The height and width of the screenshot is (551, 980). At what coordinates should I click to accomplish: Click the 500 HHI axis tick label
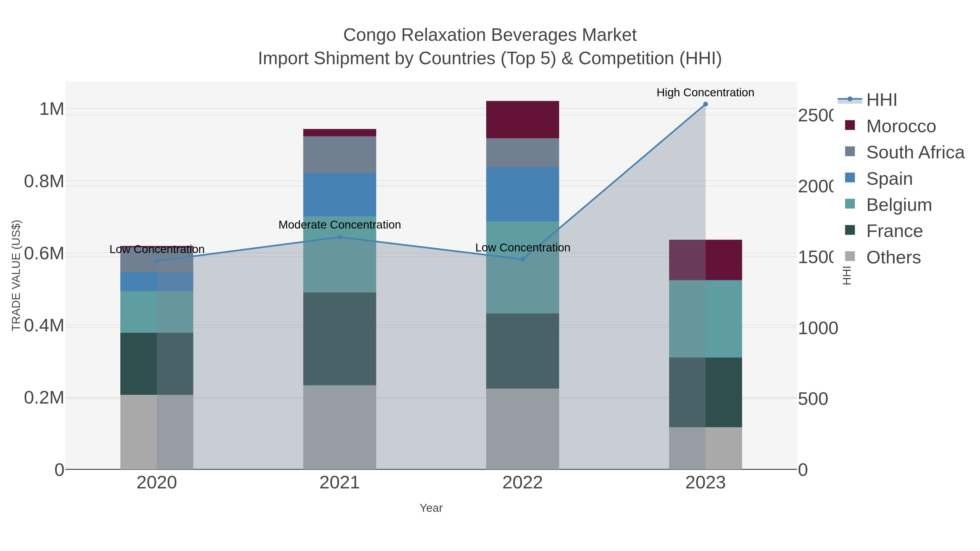(x=813, y=399)
